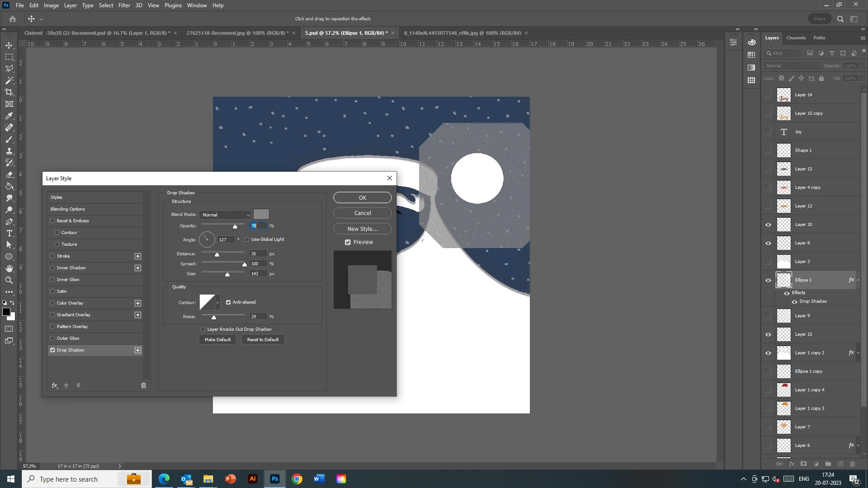Select the Eyedropper tool
Image resolution: width=868 pixels, height=488 pixels.
(9, 116)
